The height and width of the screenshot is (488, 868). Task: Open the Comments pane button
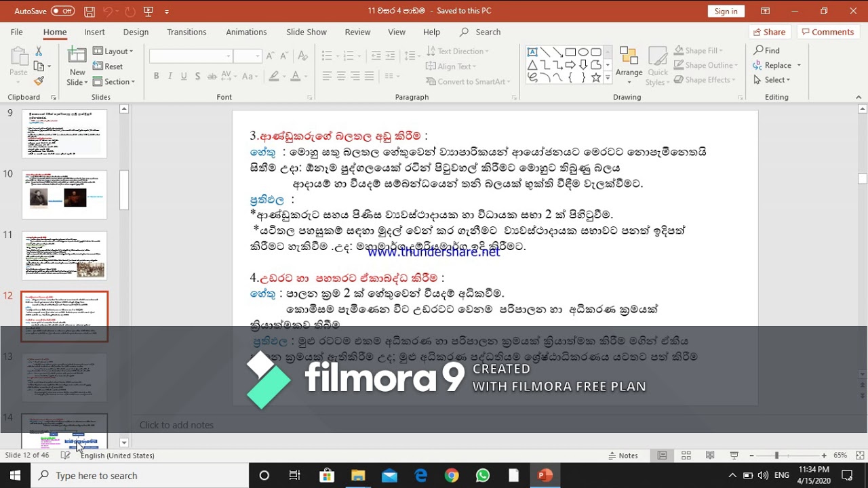[x=827, y=32]
